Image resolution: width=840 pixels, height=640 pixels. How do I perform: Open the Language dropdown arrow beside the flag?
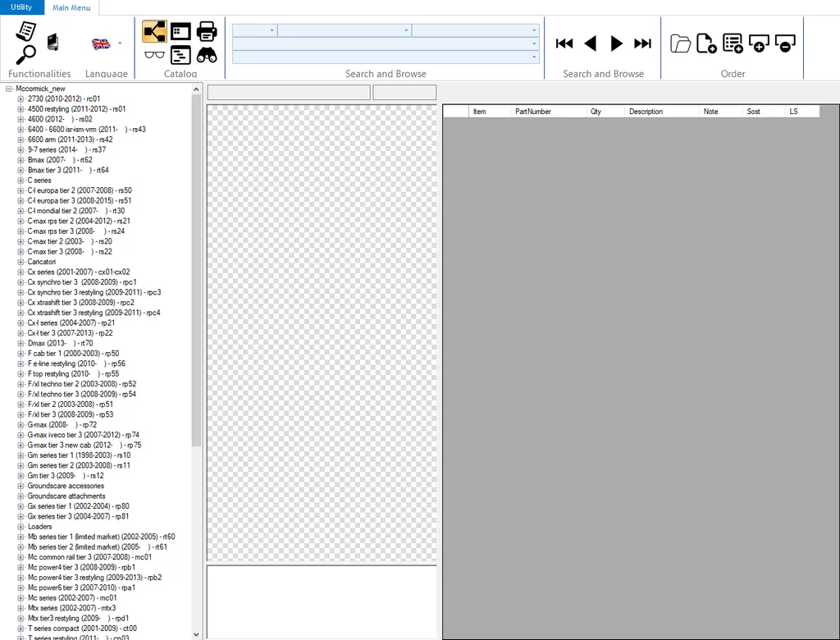tap(120, 43)
